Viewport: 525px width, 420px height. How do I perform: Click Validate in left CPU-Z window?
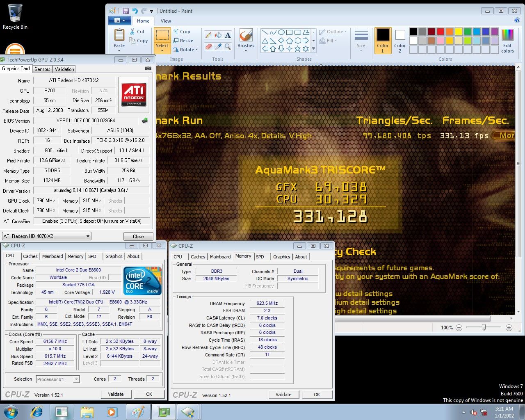tap(116, 394)
